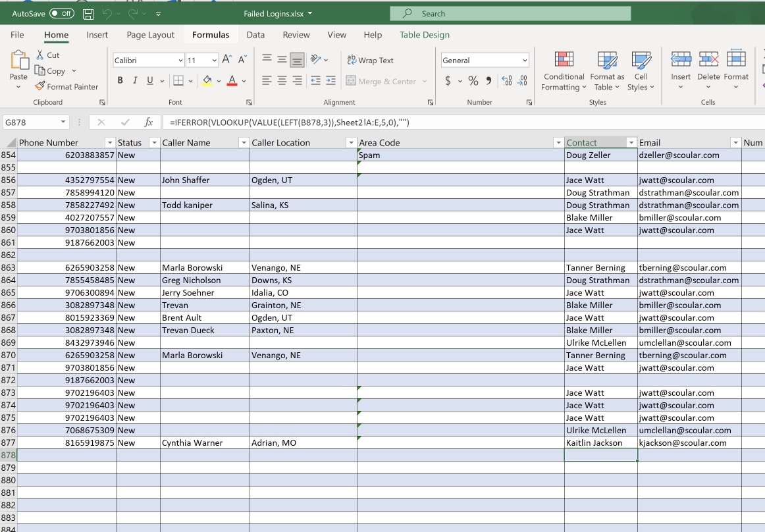Click Delete cells button
Image resolution: width=765 pixels, height=532 pixels.
click(708, 70)
